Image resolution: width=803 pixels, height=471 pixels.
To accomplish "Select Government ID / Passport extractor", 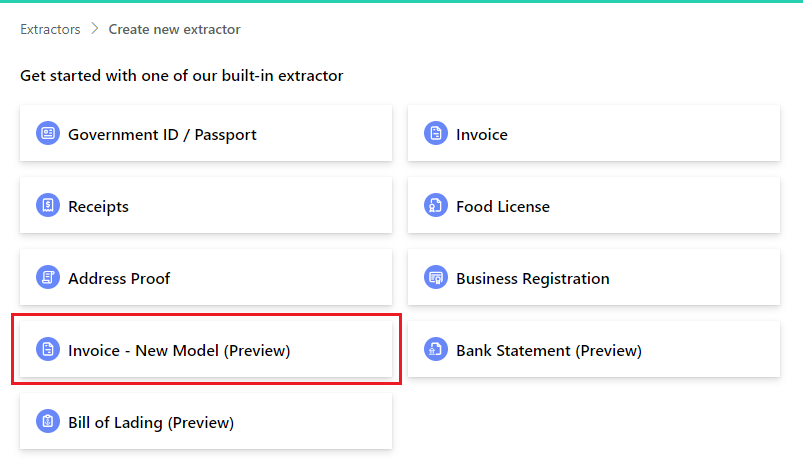I will 205,134.
